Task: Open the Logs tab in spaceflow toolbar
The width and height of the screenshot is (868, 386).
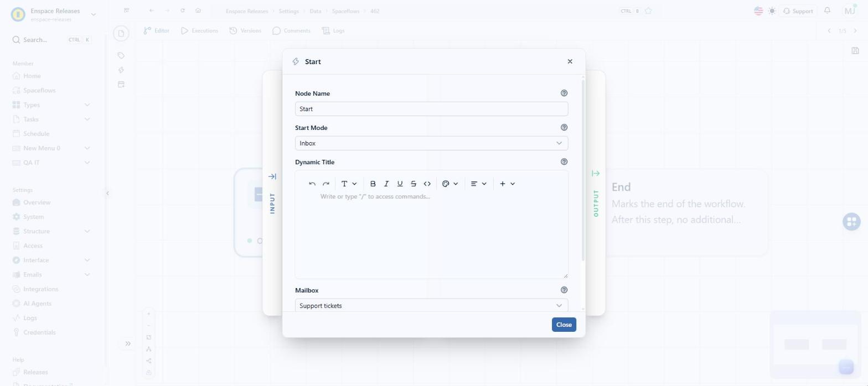Action: (x=333, y=31)
